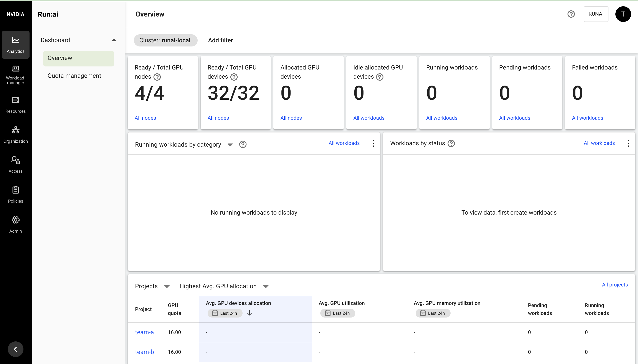Show help for Idle allocated GPU devices
Viewport: 638px width, 364px height.
pyautogui.click(x=380, y=77)
